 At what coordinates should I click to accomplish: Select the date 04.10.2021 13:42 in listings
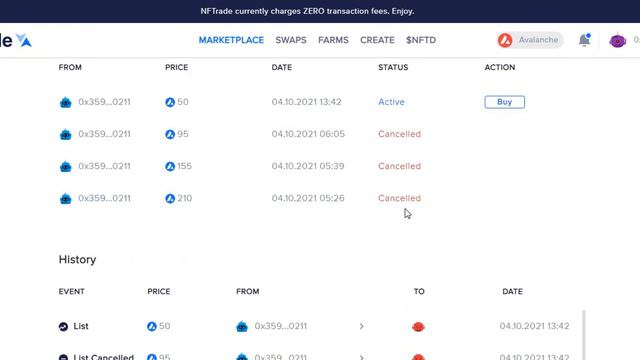[x=307, y=102]
